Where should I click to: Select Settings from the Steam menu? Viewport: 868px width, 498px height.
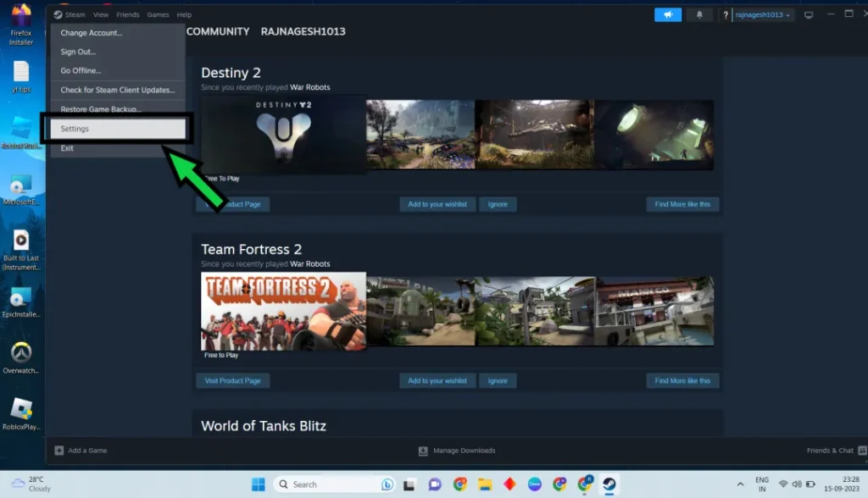[x=117, y=129]
